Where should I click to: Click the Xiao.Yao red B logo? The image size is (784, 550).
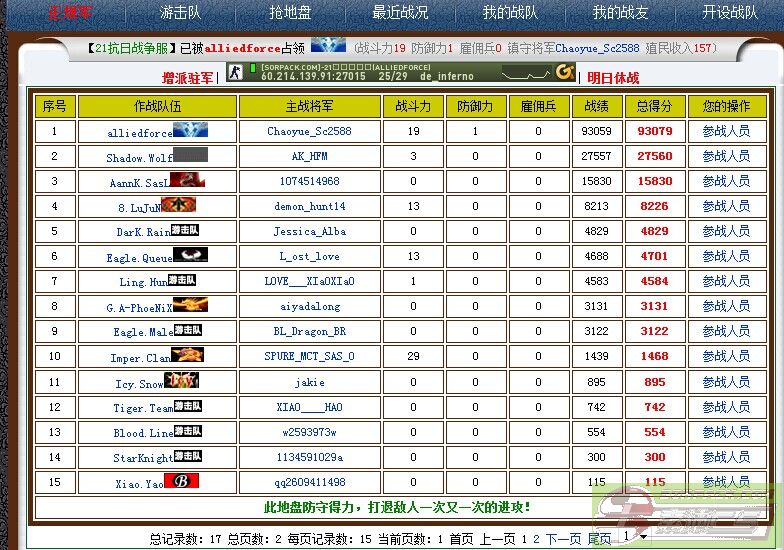(181, 480)
